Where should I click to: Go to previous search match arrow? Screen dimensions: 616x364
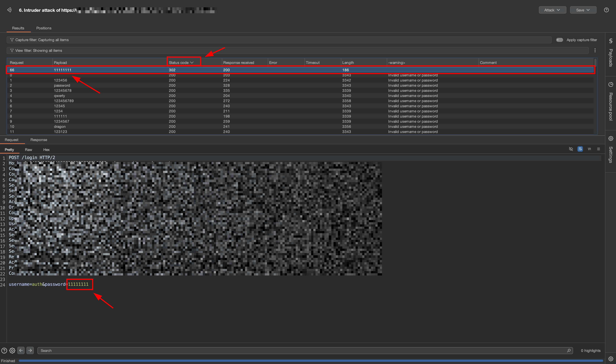(21, 350)
